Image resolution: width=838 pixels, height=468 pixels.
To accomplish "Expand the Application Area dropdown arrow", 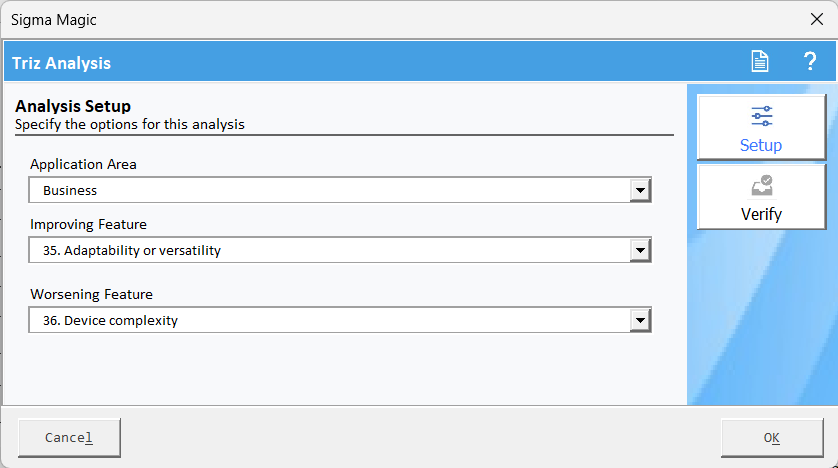I will (640, 190).
